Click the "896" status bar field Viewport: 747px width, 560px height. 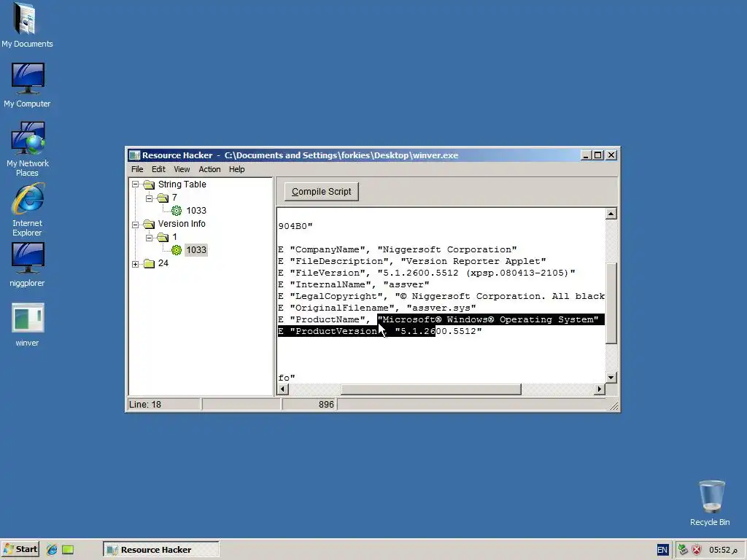coord(309,404)
